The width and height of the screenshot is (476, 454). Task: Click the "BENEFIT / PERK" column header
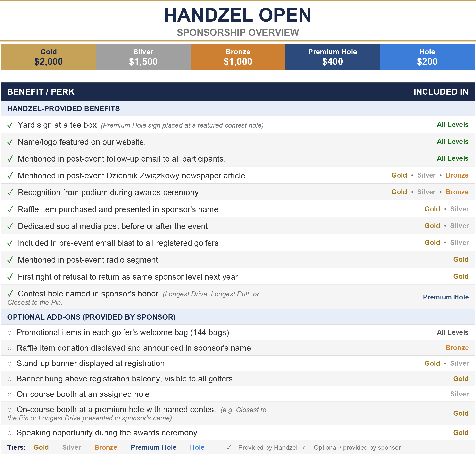(x=41, y=92)
